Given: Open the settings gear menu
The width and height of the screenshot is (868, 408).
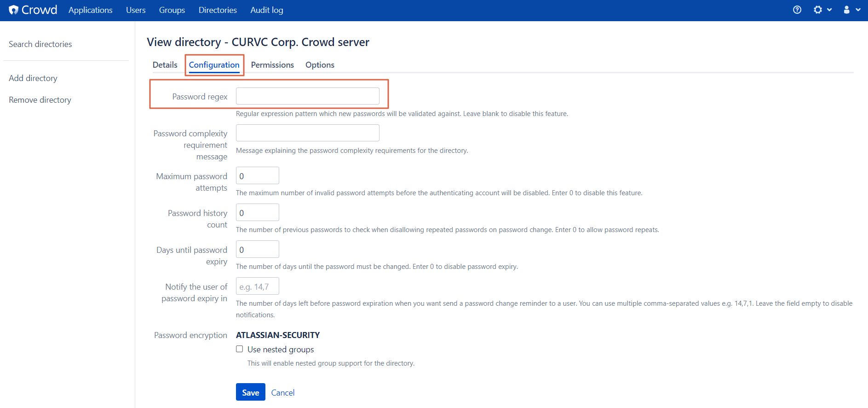Looking at the screenshot, I should (x=822, y=10).
